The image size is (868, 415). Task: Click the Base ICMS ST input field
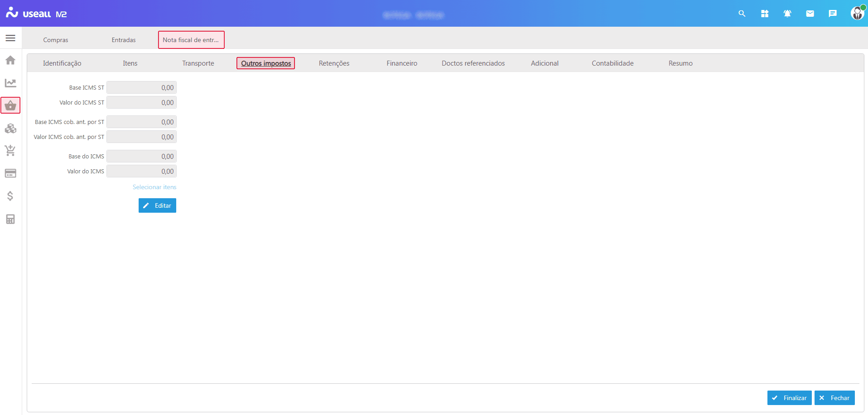pyautogui.click(x=141, y=88)
